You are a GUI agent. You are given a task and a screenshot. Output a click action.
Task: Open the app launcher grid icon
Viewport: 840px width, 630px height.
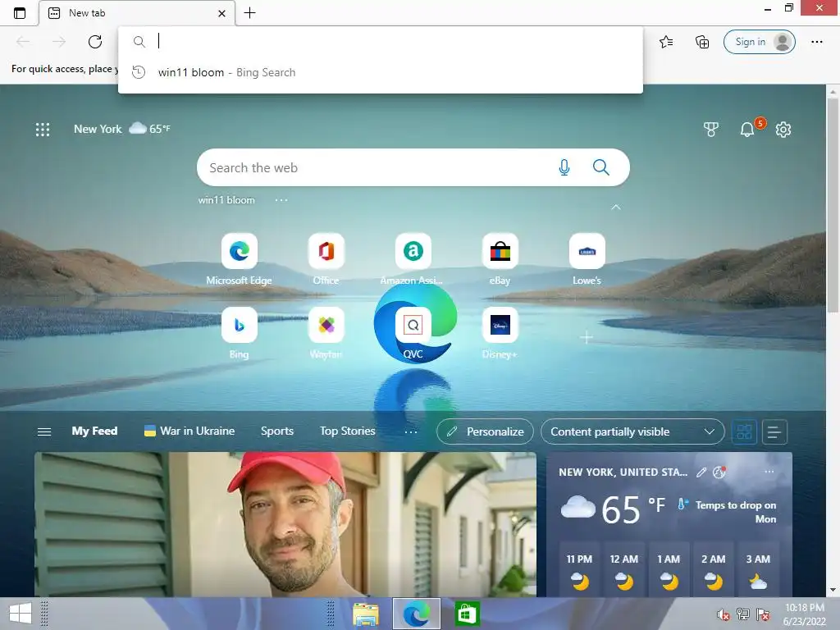click(43, 129)
